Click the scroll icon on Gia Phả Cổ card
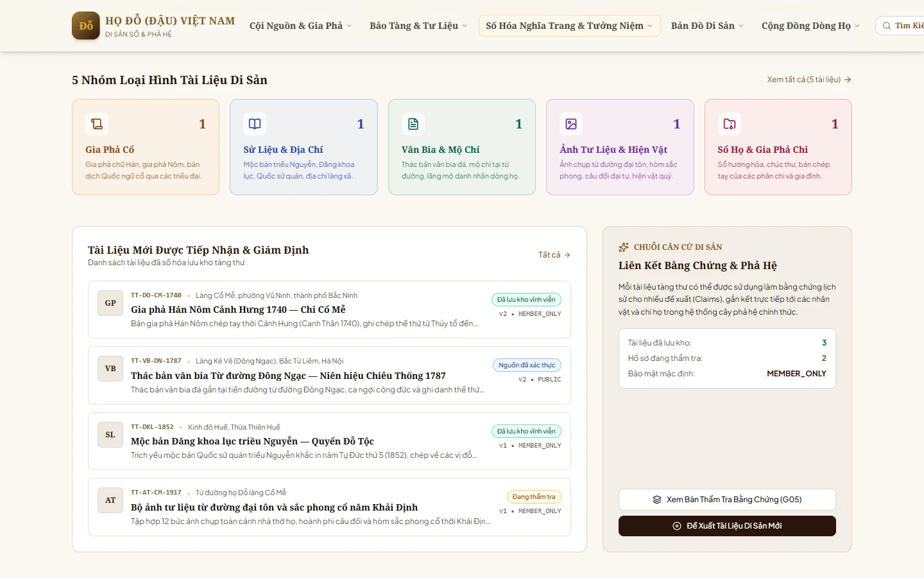 (x=97, y=124)
